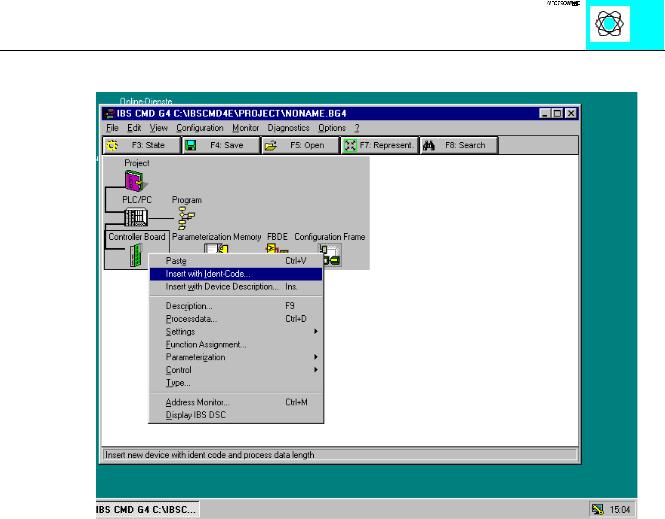Open the View menu
665x519 pixels.
(x=158, y=128)
